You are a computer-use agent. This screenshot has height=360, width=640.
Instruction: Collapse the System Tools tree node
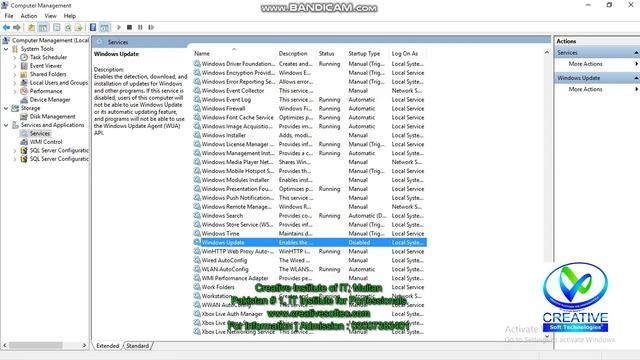(x=6, y=49)
